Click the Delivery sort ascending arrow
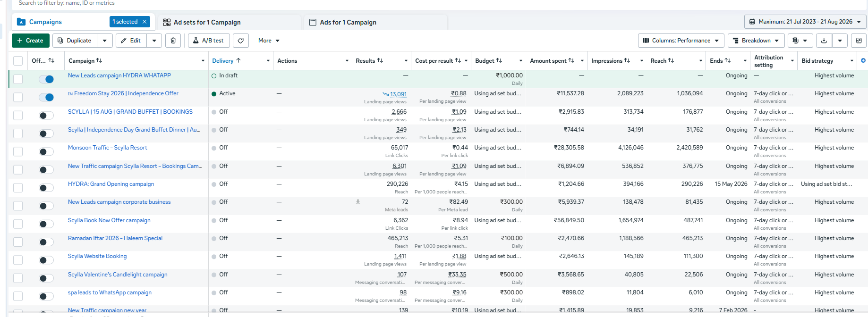Viewport: 868px width, 317px height. click(238, 60)
